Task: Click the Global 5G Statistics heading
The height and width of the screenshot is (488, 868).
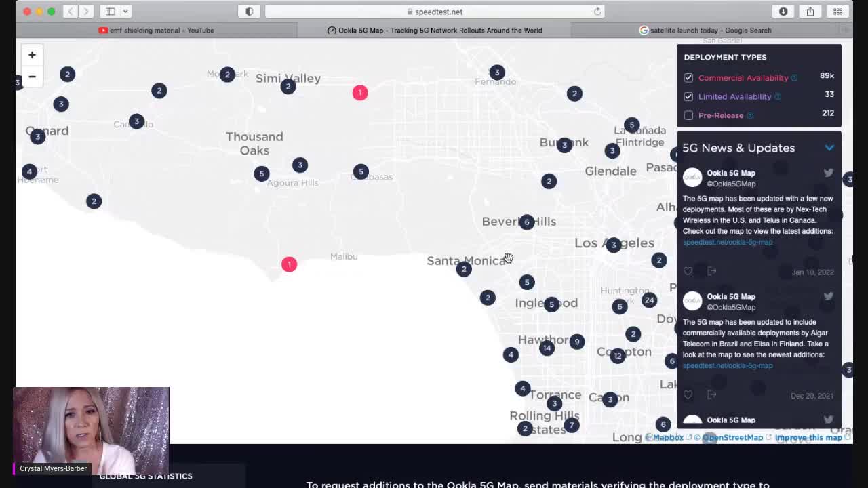Action: (146, 476)
